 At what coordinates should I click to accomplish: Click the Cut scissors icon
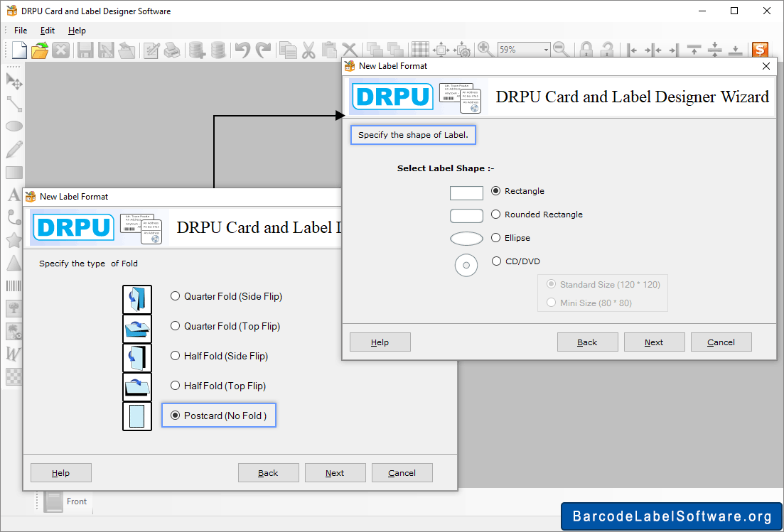(308, 50)
